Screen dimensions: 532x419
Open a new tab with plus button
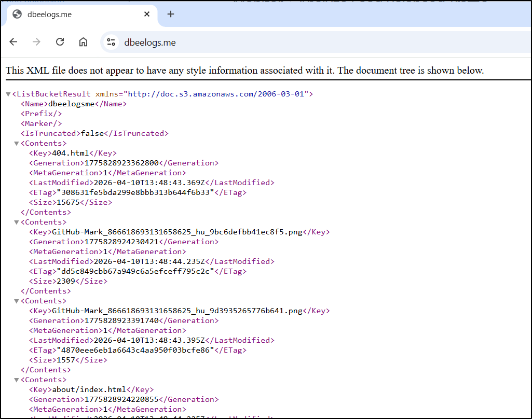coord(171,14)
